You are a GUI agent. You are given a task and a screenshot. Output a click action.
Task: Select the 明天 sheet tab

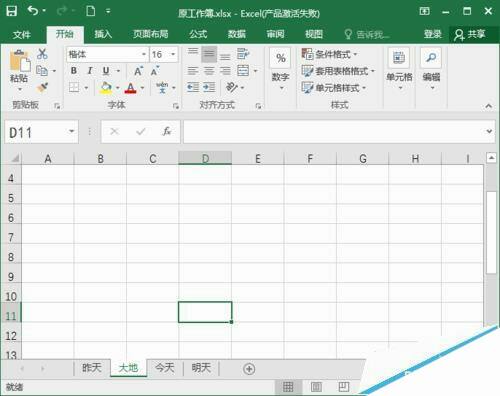click(201, 368)
